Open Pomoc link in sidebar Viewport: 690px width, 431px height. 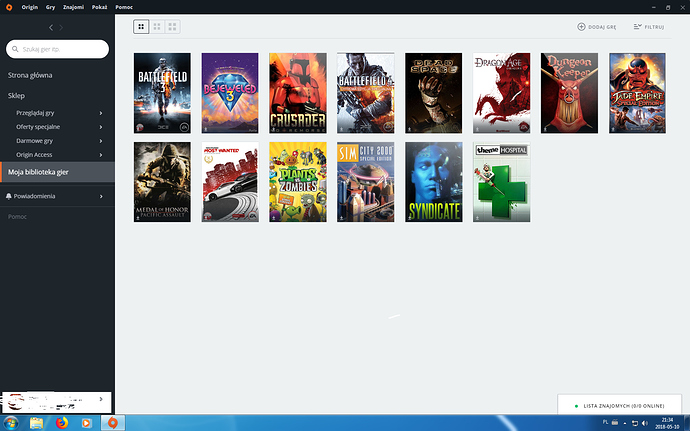tap(17, 217)
